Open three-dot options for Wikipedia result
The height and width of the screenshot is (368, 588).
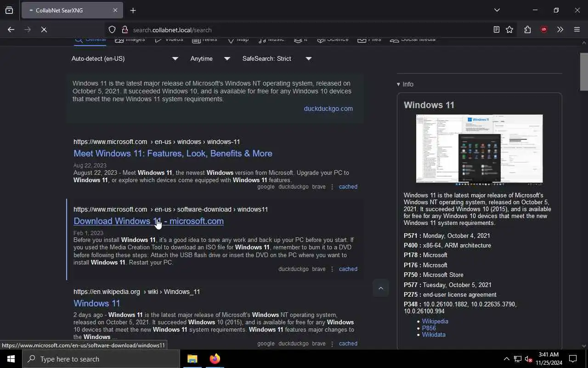coord(332,344)
